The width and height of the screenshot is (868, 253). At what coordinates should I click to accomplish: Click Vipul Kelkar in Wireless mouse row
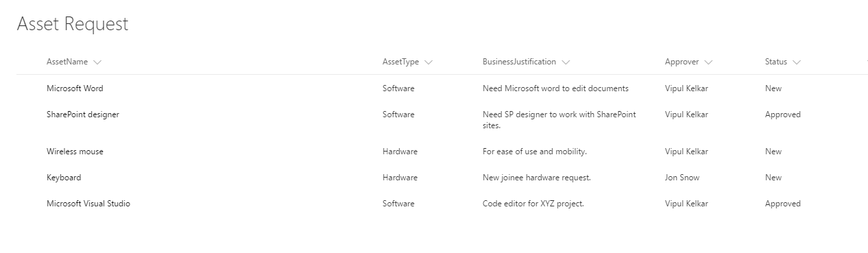pyautogui.click(x=686, y=152)
